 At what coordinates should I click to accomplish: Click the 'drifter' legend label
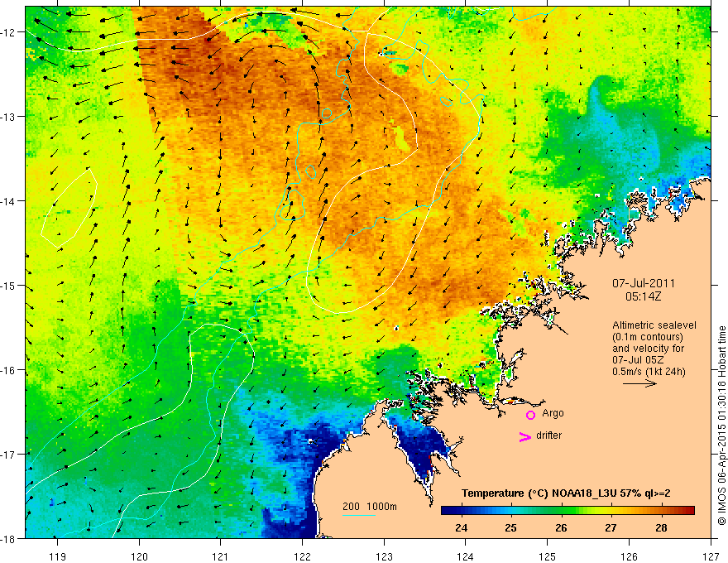548,435
